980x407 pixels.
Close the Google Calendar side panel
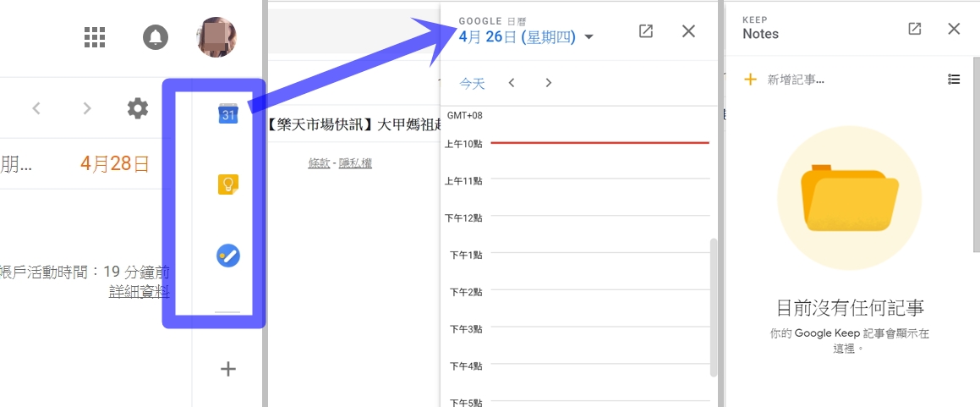point(688,31)
